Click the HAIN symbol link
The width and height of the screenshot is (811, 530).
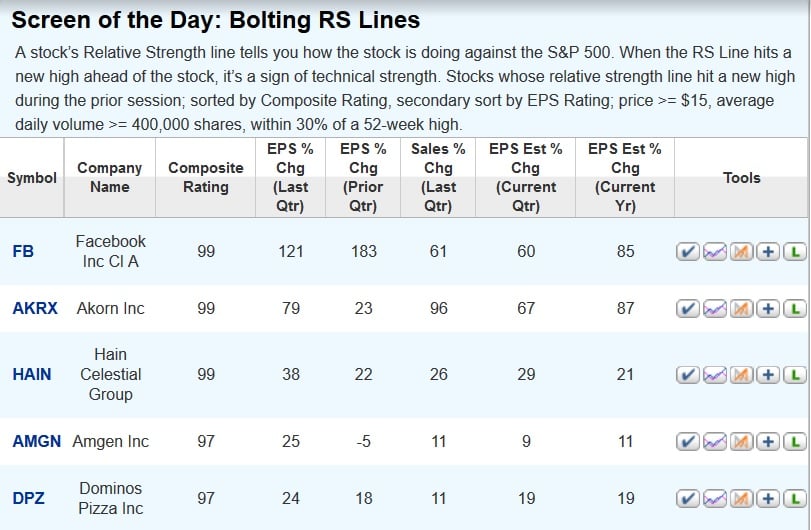(x=32, y=375)
